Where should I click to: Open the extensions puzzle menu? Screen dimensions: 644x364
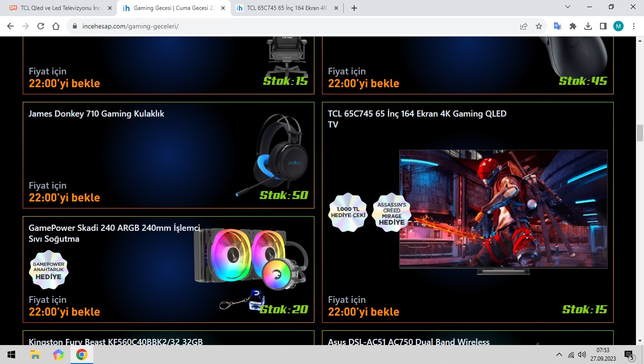573,26
